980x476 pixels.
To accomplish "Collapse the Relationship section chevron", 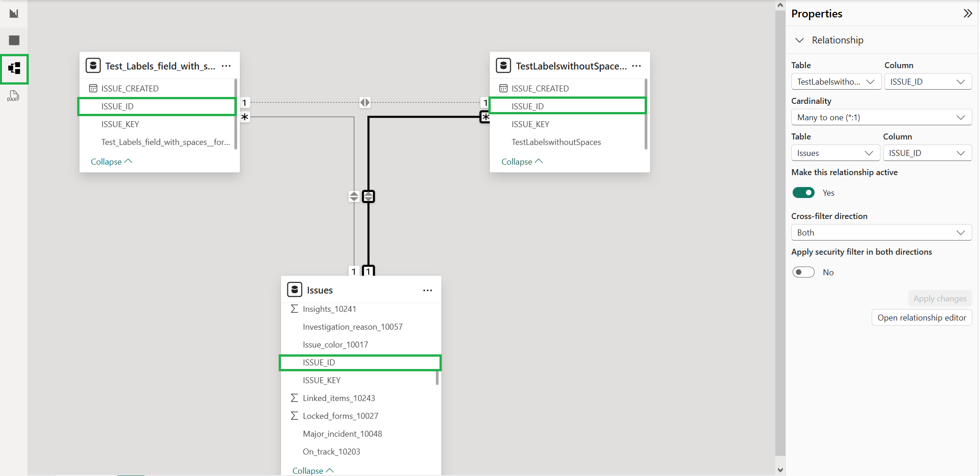I will [800, 40].
